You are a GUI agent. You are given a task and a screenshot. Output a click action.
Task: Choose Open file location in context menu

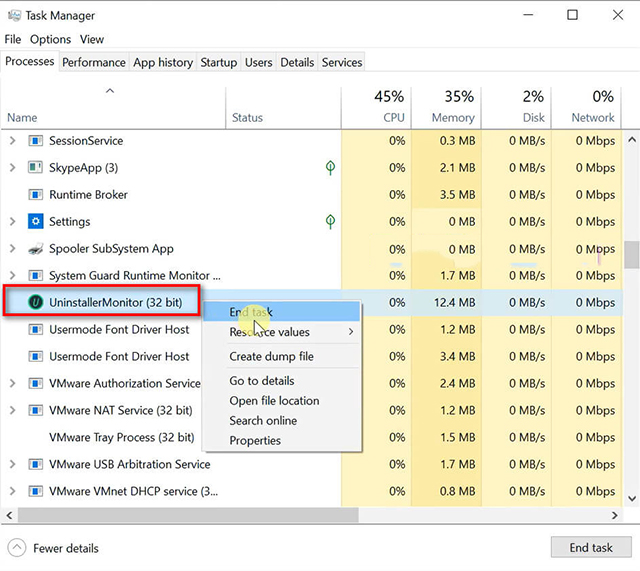click(282, 400)
